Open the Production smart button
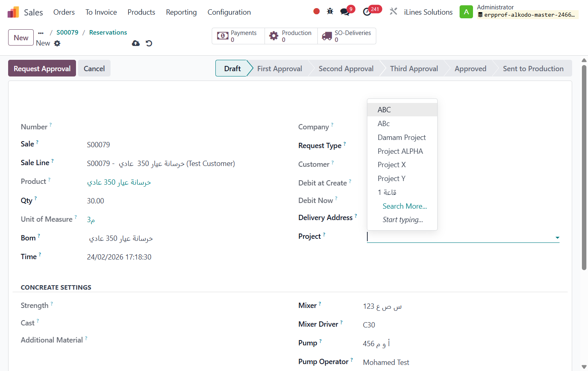Viewport: 588px width, 371px height. tap(291, 36)
